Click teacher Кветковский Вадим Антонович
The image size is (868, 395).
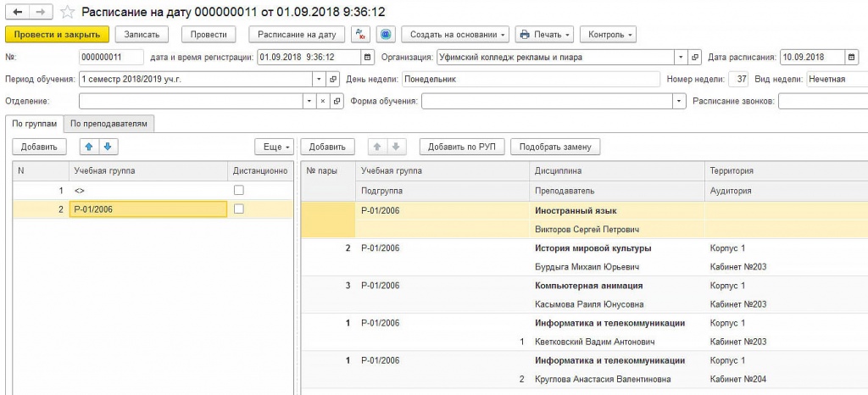[x=596, y=342]
